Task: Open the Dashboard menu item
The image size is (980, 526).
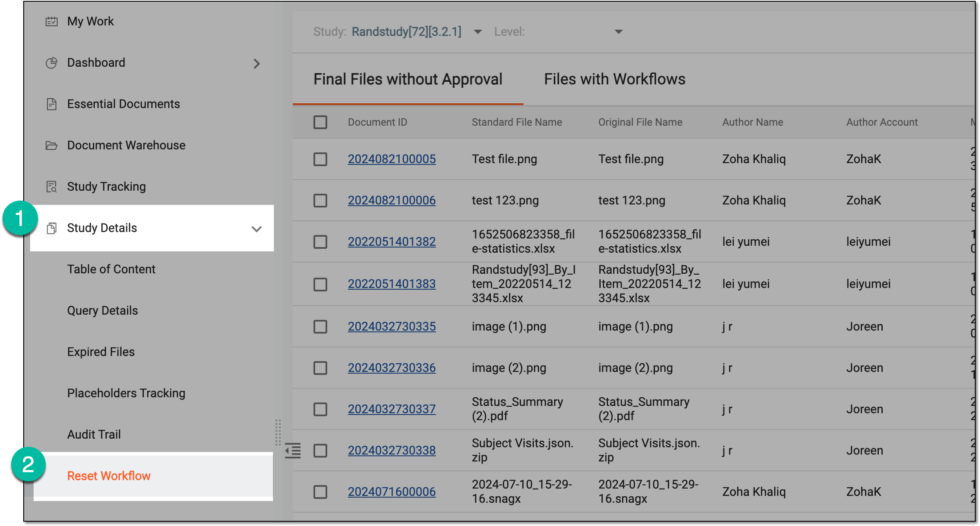Action: click(96, 63)
